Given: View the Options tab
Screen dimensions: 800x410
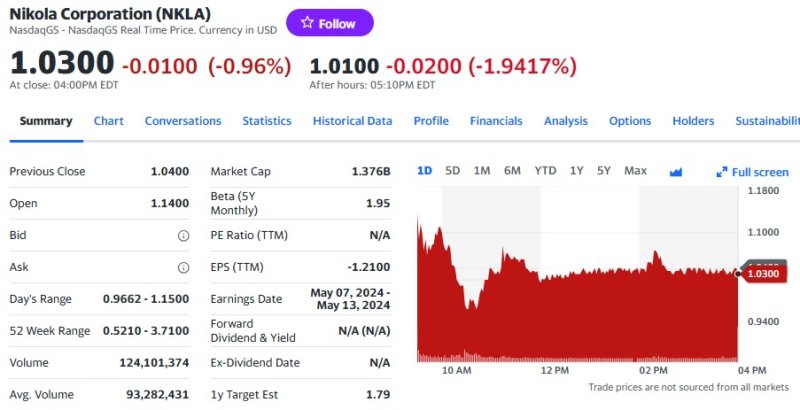Looking at the screenshot, I should [x=630, y=121].
